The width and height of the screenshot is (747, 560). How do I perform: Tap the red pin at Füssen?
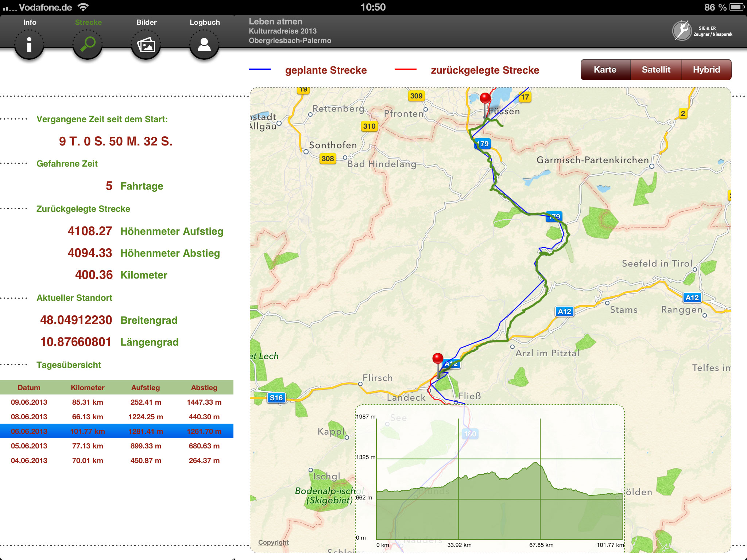485,99
